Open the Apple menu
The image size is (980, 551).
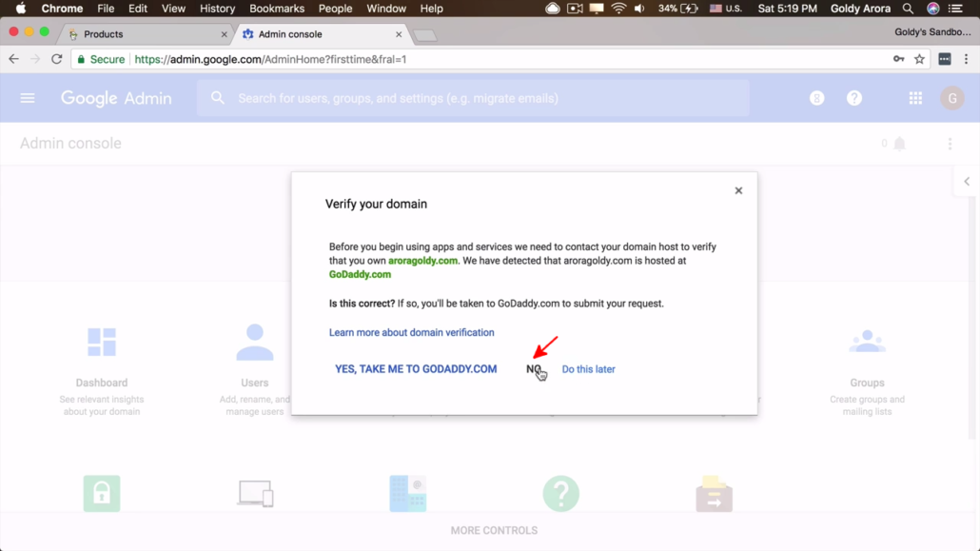click(x=21, y=9)
